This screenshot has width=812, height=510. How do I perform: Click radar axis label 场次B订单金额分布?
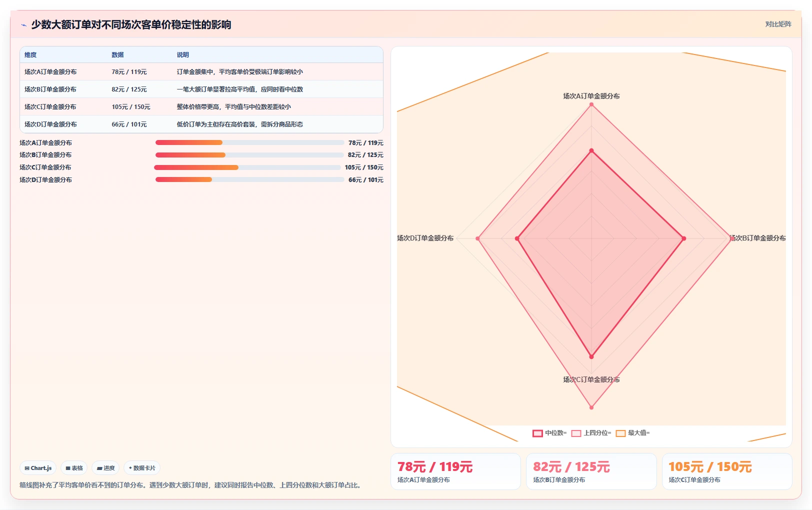click(757, 238)
